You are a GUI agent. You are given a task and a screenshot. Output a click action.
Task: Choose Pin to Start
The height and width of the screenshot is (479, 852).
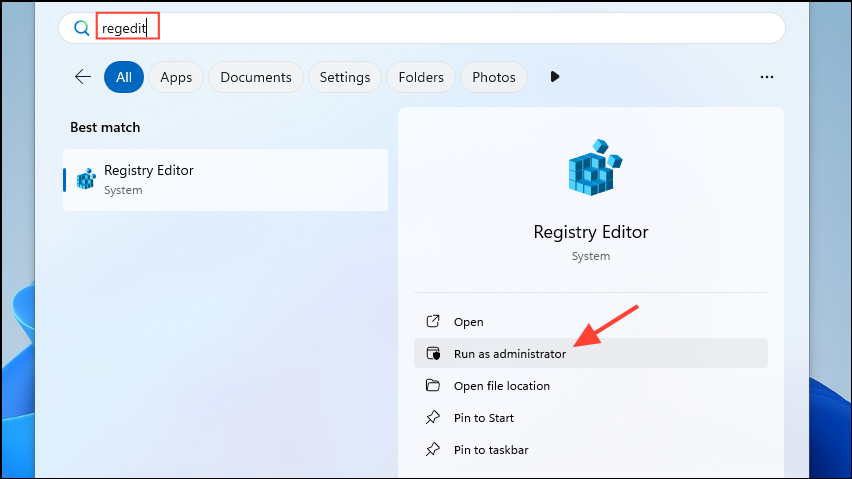(591, 418)
